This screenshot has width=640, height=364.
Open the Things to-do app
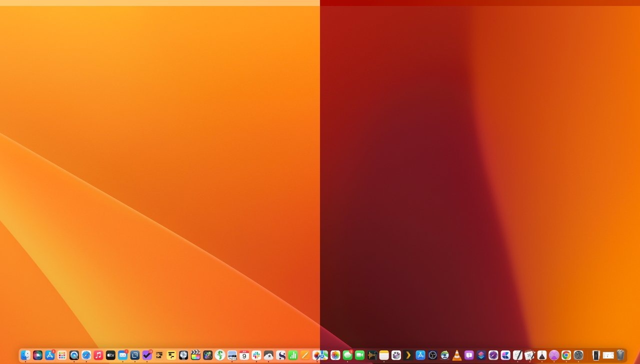146,356
